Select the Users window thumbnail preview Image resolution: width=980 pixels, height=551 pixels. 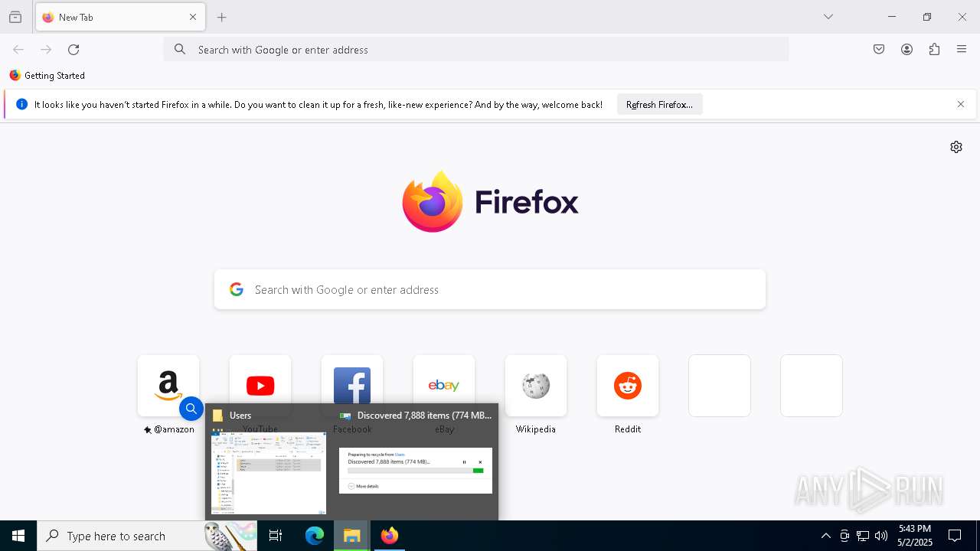pyautogui.click(x=269, y=473)
